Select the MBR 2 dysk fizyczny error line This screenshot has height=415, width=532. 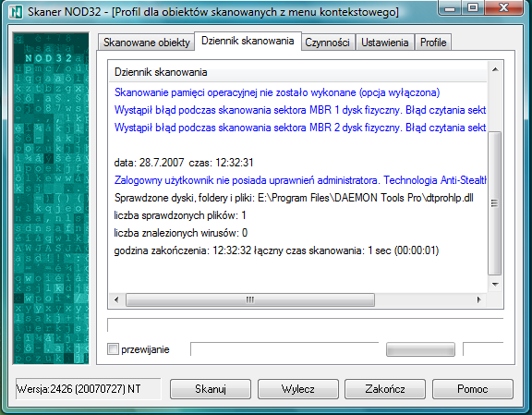click(x=300, y=128)
